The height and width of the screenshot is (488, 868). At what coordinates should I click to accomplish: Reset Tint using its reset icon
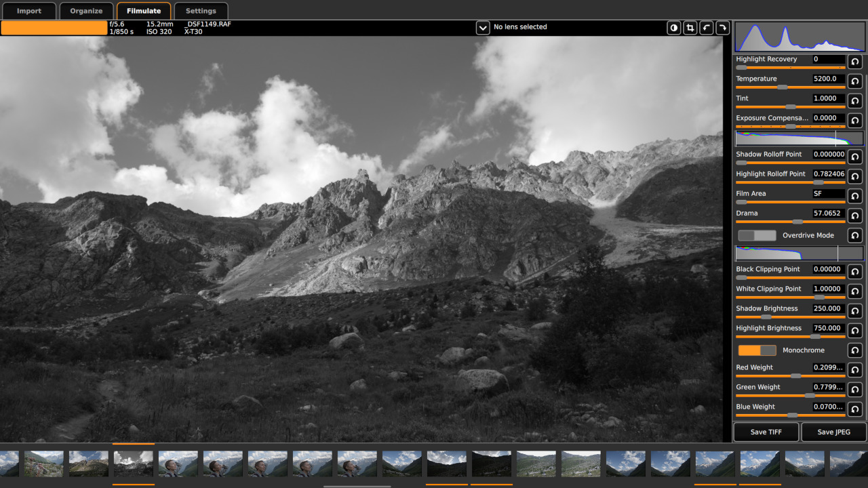point(855,101)
